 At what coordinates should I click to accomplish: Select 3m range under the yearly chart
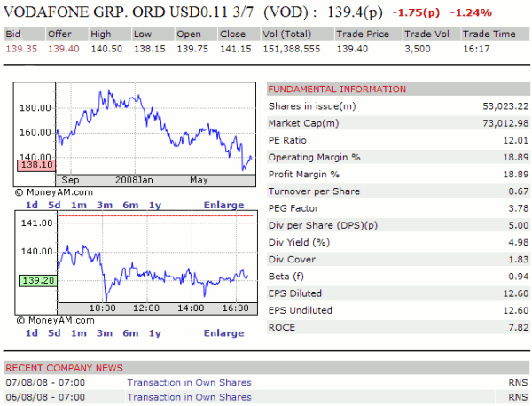click(105, 205)
